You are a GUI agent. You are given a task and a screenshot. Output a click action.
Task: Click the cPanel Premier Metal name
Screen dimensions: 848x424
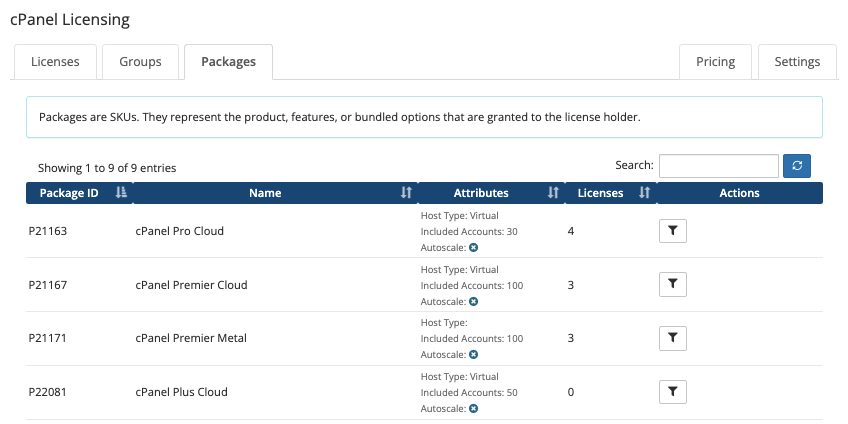[x=191, y=338]
